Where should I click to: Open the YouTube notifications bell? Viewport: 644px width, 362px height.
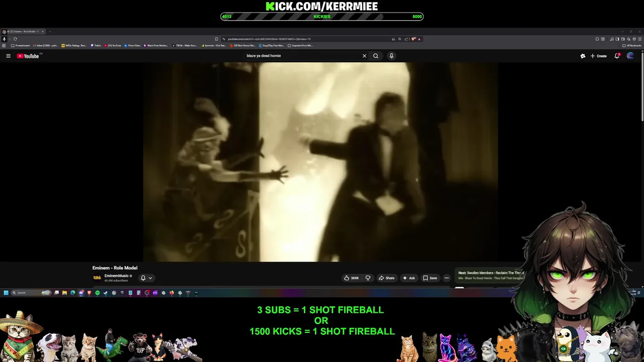click(x=617, y=56)
